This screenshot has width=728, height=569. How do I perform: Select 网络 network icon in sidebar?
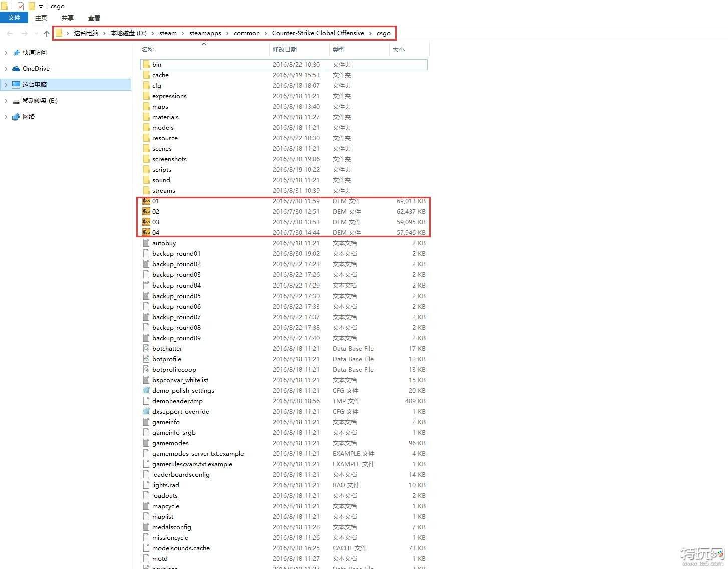click(16, 117)
